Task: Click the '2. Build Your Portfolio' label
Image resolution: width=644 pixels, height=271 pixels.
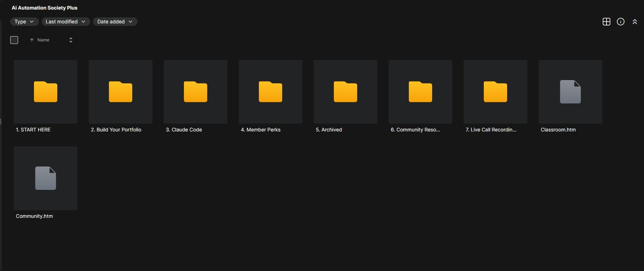Action: [x=116, y=130]
